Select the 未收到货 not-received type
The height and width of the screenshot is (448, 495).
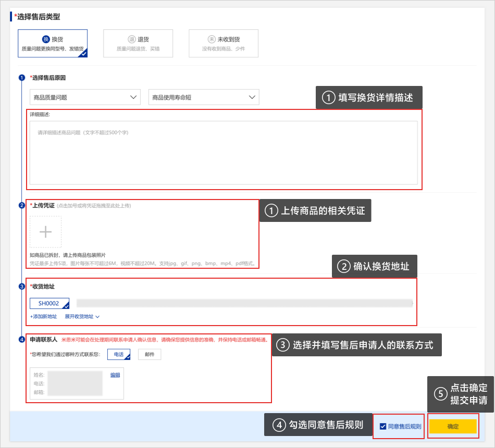pyautogui.click(x=224, y=43)
